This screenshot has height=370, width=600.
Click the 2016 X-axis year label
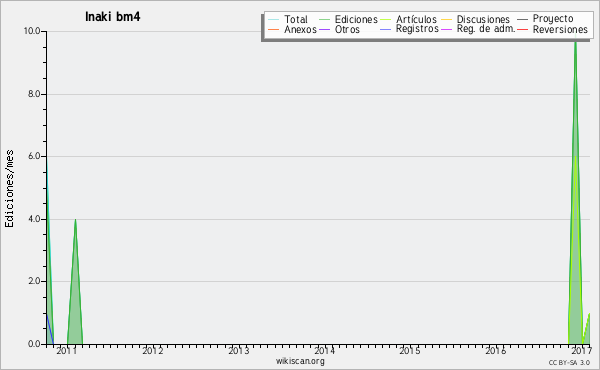pyautogui.click(x=496, y=350)
